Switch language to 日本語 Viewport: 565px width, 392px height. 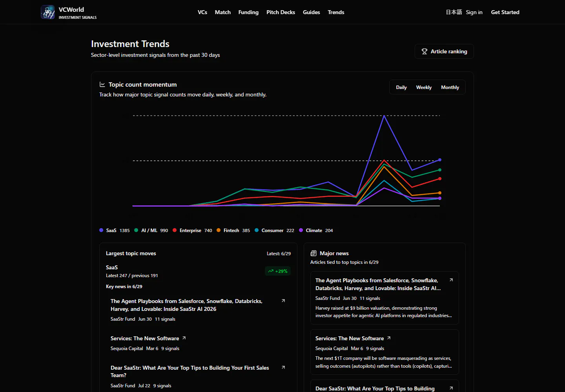tap(454, 12)
